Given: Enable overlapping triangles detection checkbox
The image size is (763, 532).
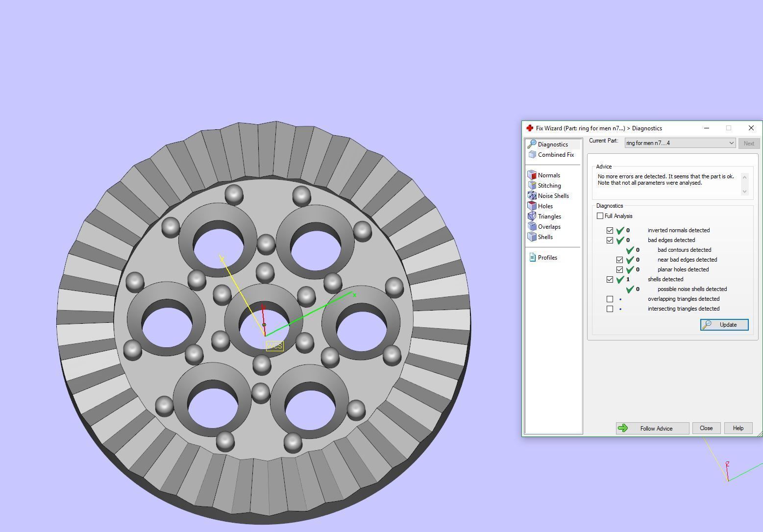Looking at the screenshot, I should point(610,299).
